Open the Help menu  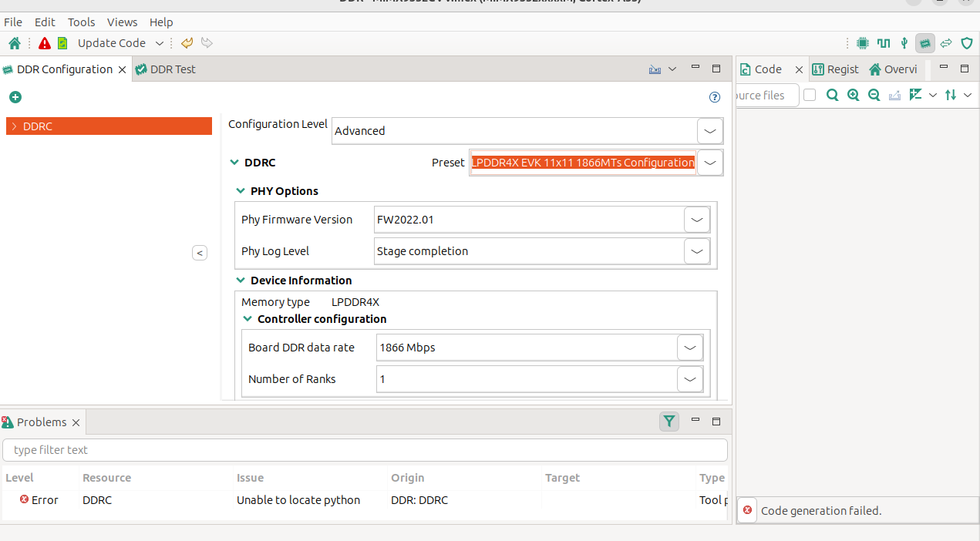point(161,22)
